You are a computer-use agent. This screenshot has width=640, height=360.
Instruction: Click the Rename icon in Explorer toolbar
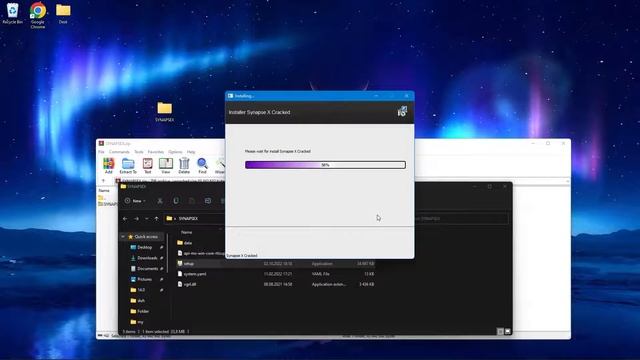pos(208,201)
